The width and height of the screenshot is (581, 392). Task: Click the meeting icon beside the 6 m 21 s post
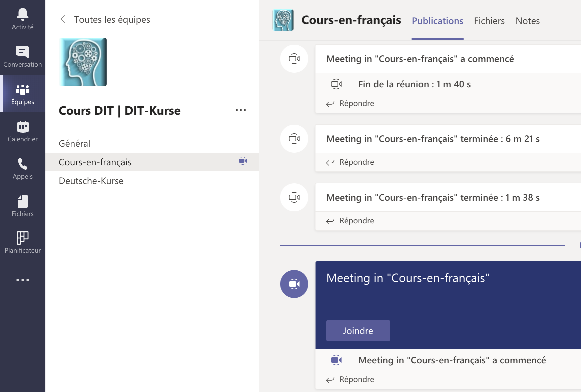point(294,139)
